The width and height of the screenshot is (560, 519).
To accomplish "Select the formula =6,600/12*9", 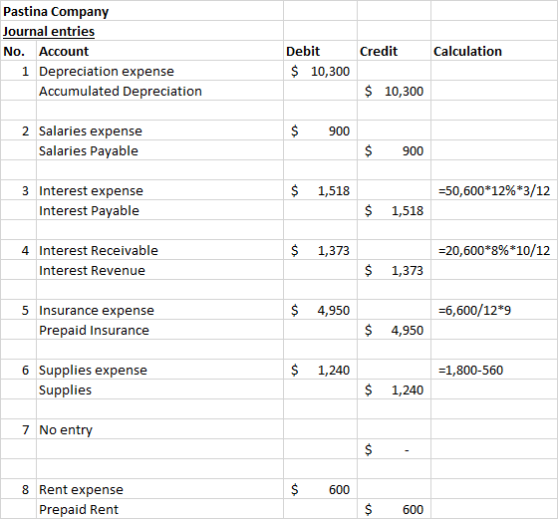I will point(494,310).
